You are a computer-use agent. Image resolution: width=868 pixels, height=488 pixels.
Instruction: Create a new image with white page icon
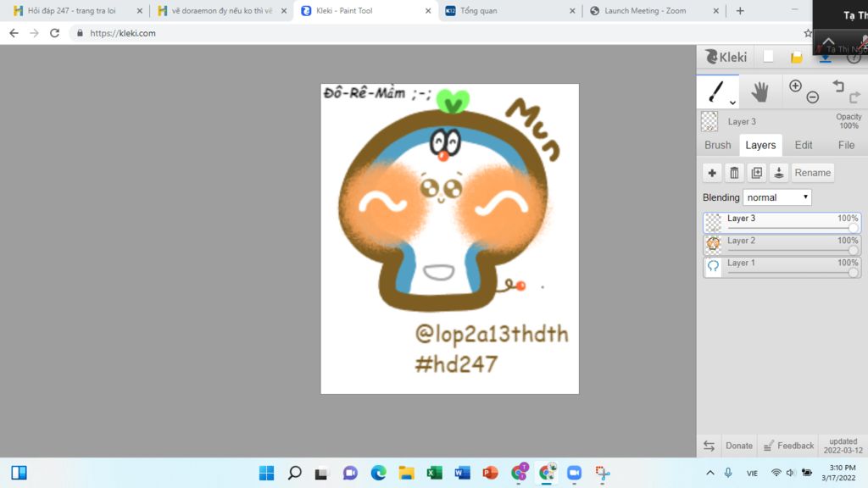[768, 57]
